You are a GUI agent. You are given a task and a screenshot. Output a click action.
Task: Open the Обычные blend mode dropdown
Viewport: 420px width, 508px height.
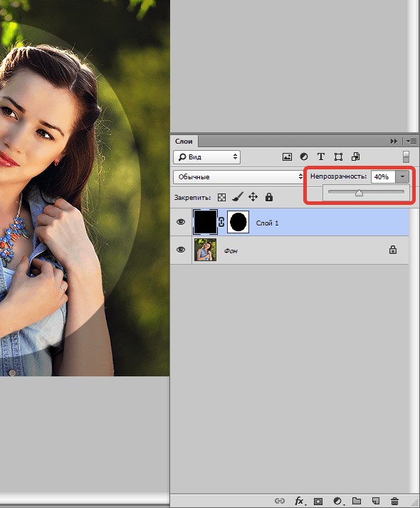tap(238, 177)
